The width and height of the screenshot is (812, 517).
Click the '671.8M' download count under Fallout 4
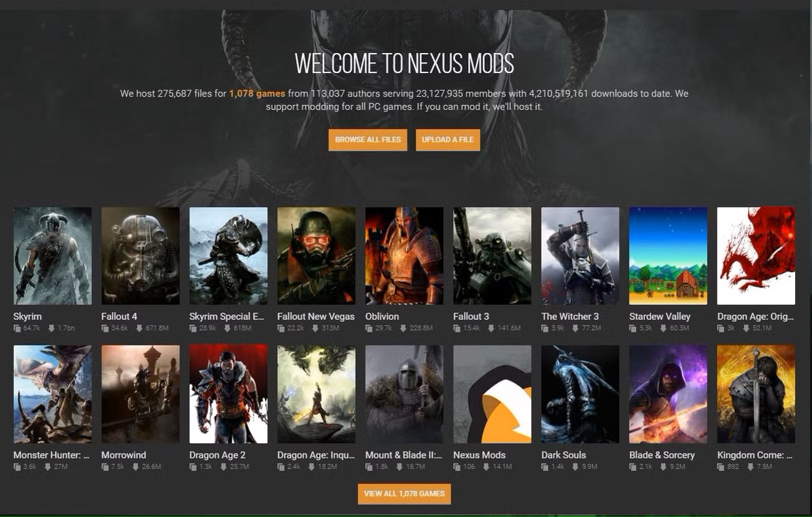(x=158, y=328)
